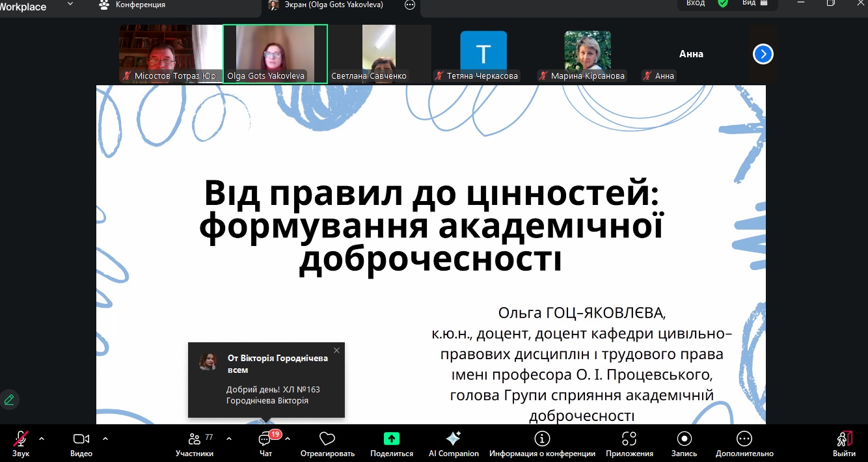868x462 pixels.
Task: Dismiss the Вікторія Городнічева chat notification
Action: coord(336,351)
